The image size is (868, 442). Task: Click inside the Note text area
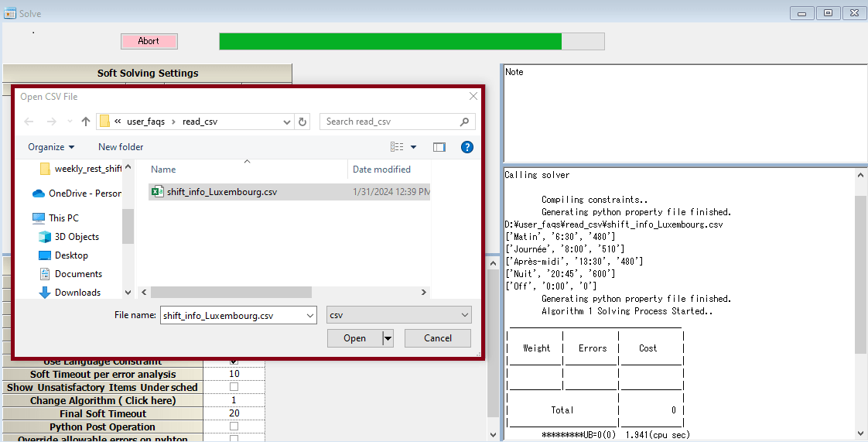click(685, 114)
